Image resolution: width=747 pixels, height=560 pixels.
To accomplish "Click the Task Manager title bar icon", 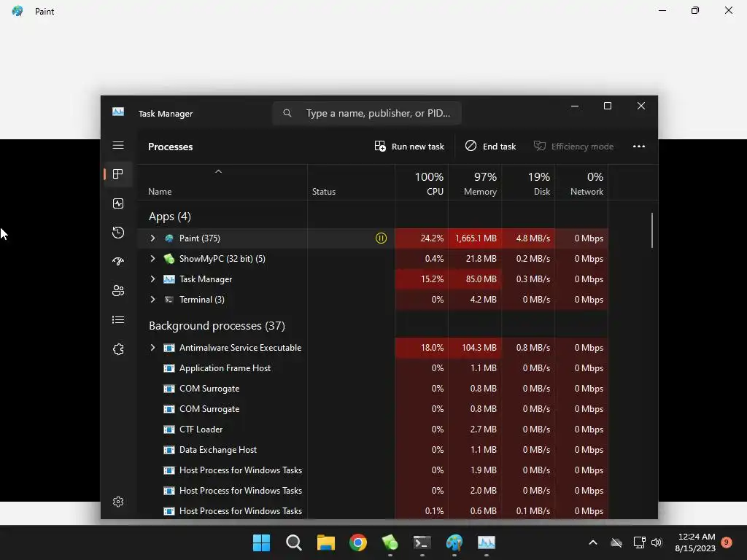I will tap(118, 112).
